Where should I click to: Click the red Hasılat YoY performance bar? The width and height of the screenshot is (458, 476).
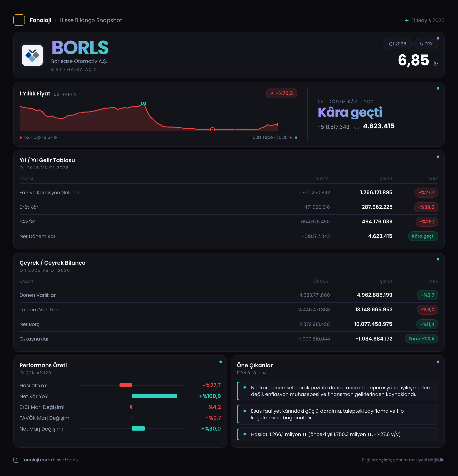[126, 385]
